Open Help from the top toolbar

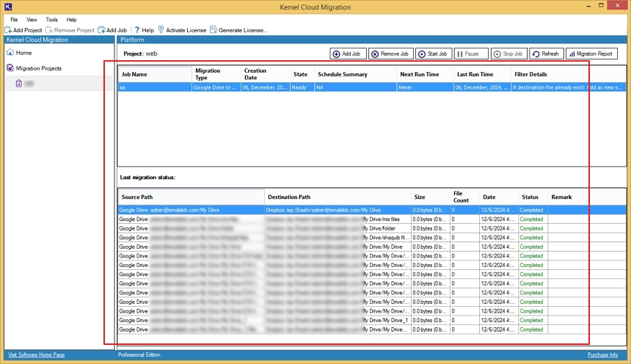[x=144, y=30]
